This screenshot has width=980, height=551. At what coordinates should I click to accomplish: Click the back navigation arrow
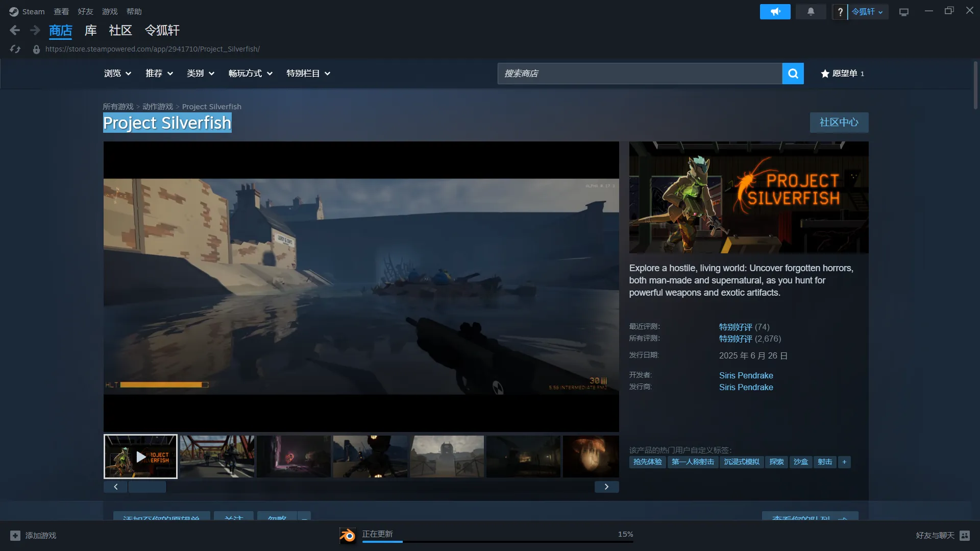coord(15,31)
